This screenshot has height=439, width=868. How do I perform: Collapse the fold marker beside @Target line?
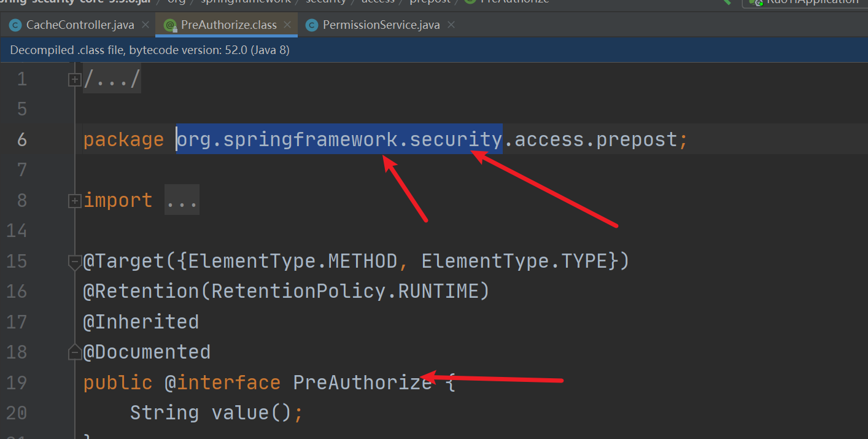click(x=75, y=262)
